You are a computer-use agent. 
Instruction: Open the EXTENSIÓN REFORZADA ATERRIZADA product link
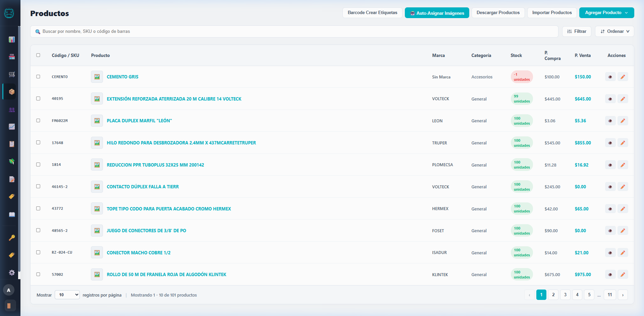pos(174,99)
